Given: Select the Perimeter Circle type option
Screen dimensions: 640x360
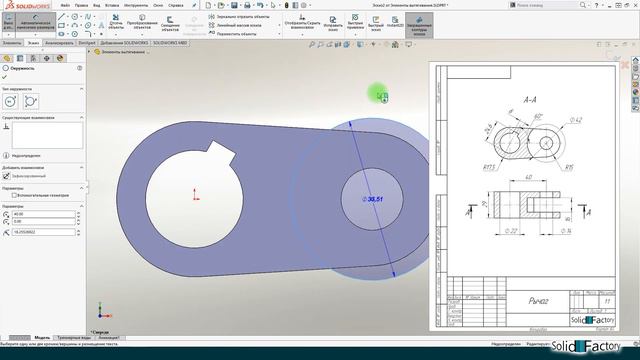Looking at the screenshot, I should click(30, 102).
